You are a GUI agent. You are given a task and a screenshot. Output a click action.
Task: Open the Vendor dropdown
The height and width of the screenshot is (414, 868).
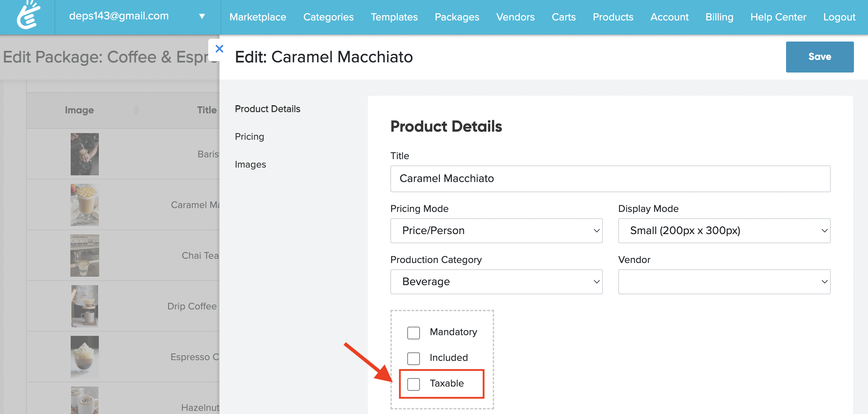[x=724, y=282]
